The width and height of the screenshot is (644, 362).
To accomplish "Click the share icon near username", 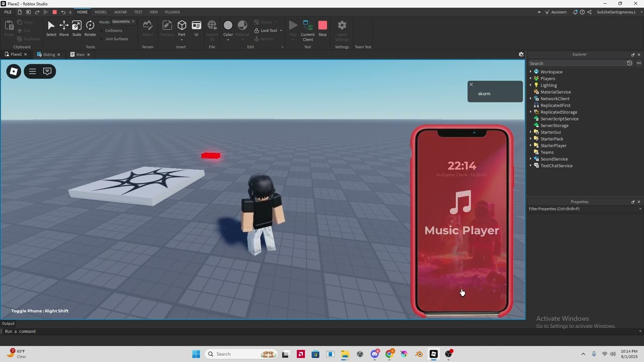I will (589, 12).
